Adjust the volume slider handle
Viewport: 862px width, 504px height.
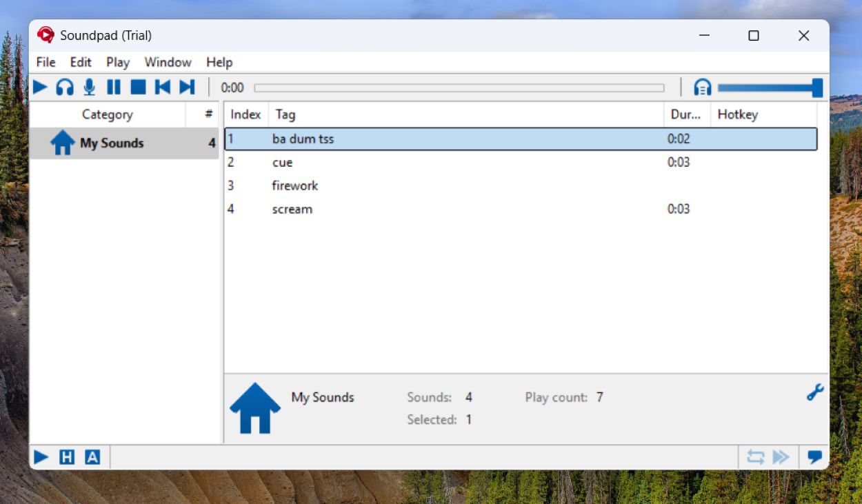click(817, 88)
